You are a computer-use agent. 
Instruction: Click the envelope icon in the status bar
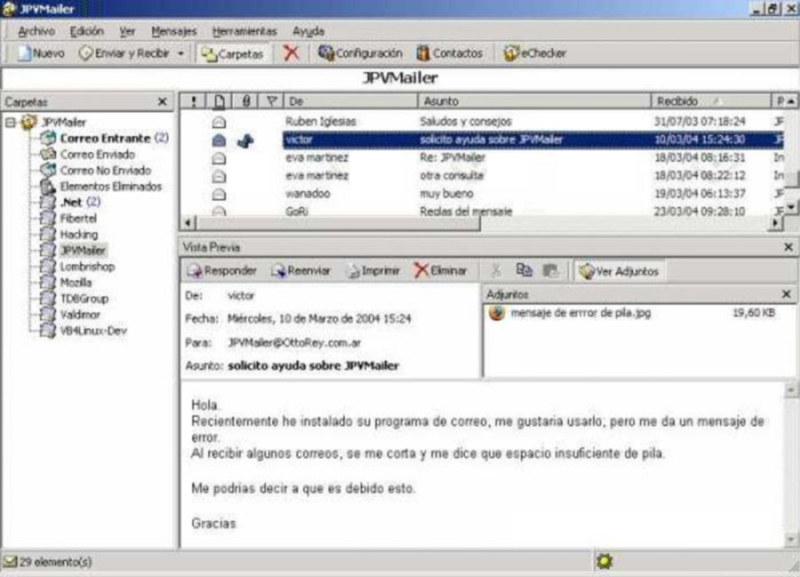tap(10, 562)
